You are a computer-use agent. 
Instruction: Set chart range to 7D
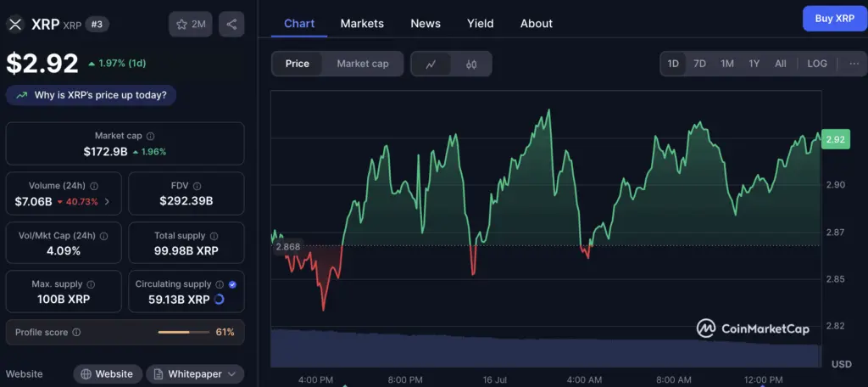(699, 64)
